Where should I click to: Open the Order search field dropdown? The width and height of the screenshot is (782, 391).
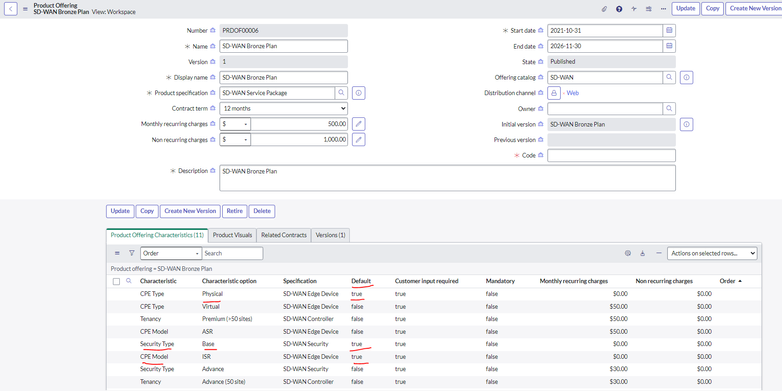[x=171, y=253]
